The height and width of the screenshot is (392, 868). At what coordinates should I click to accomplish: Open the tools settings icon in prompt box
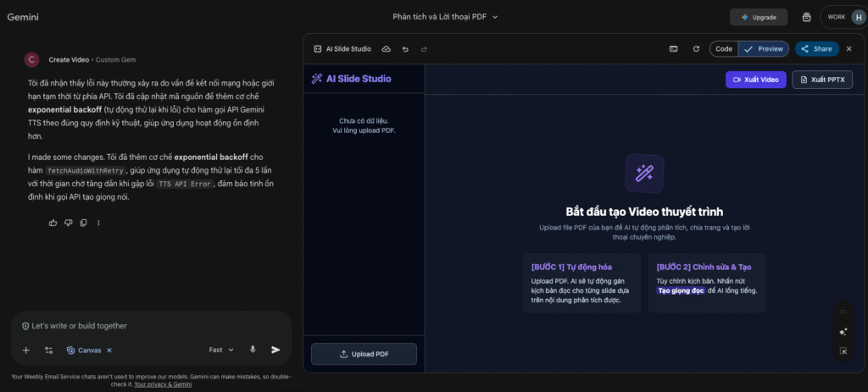(x=48, y=350)
